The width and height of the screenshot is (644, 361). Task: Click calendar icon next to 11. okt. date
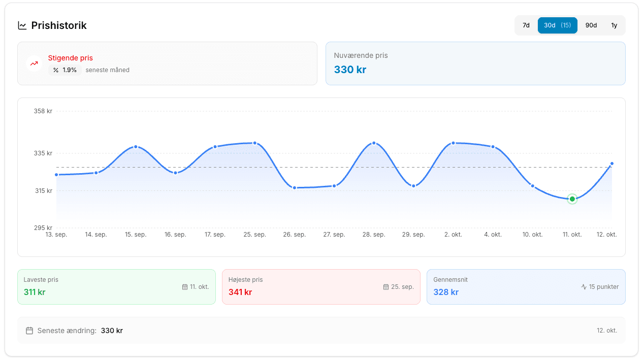(185, 287)
